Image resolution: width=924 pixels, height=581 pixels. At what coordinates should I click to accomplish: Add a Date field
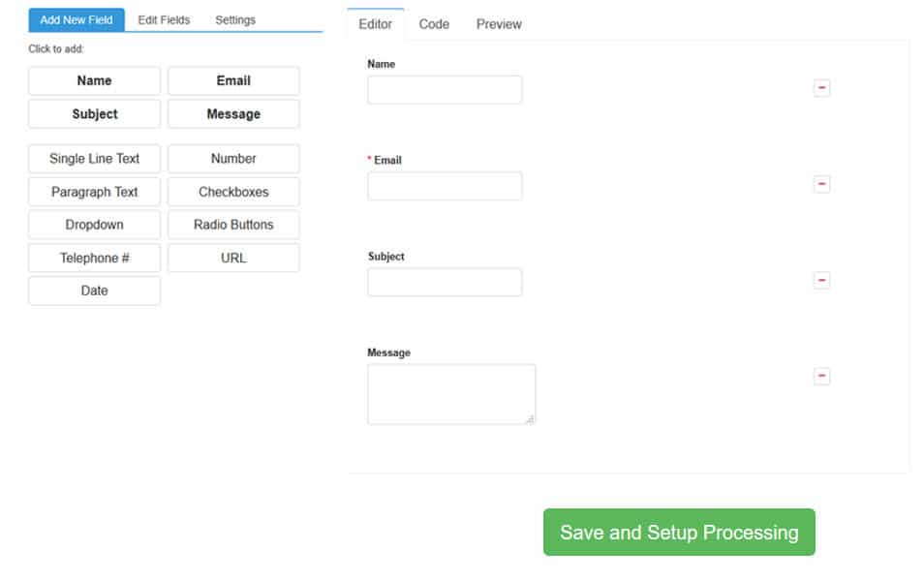point(95,290)
